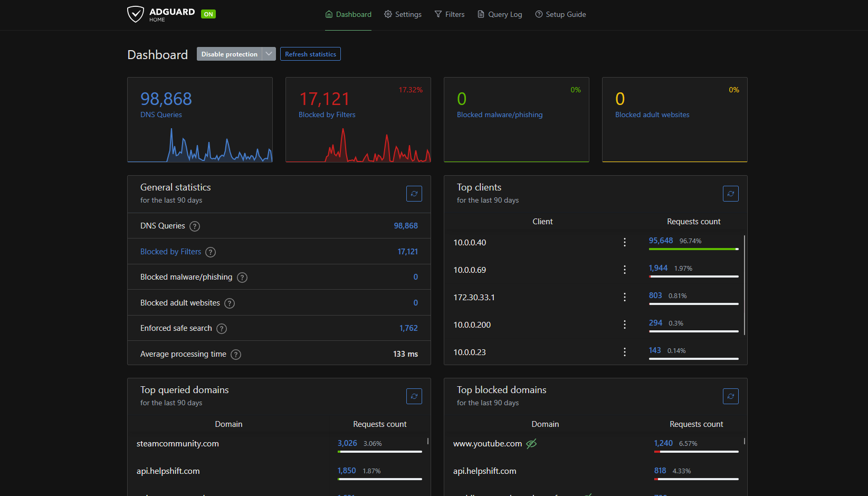868x496 pixels.
Task: Click the green ON status badge
Action: (208, 14)
